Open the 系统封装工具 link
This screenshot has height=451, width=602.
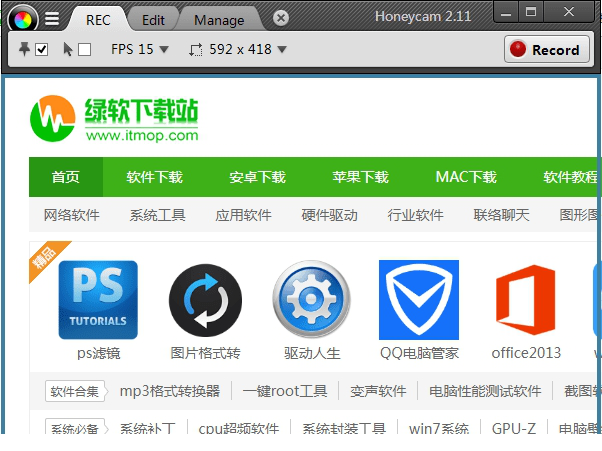coord(344,428)
